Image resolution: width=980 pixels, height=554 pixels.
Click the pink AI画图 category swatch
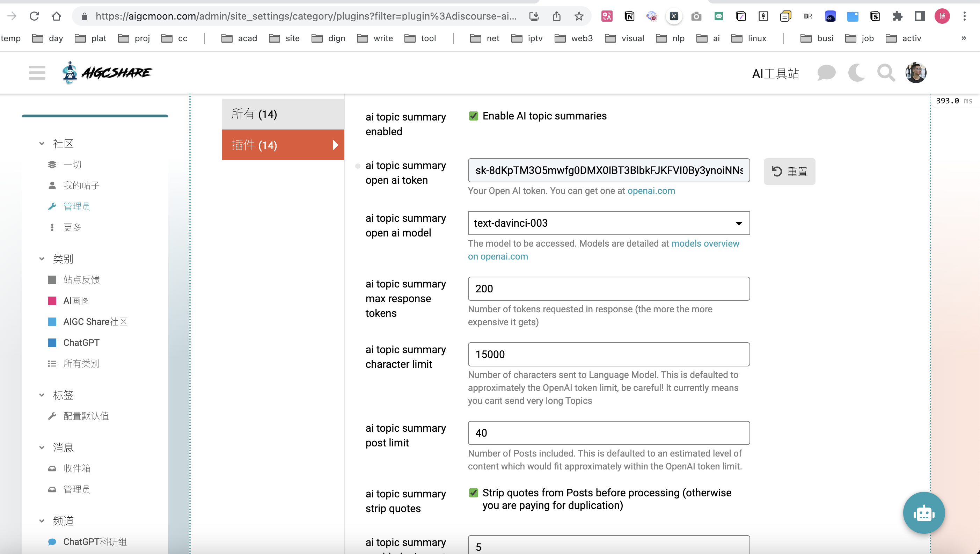(52, 301)
